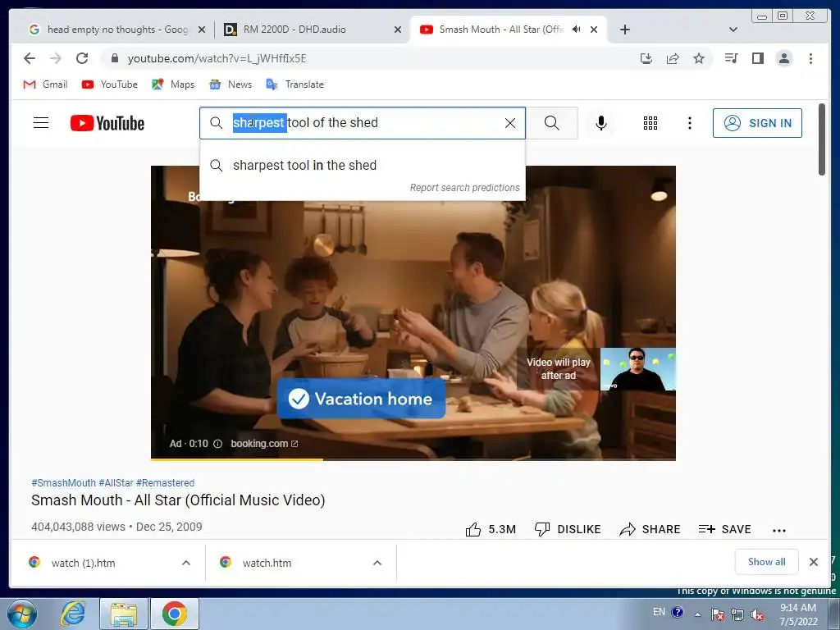The image size is (840, 630).
Task: Mute the Smash Mouth tab audio icon
Action: 577,30
